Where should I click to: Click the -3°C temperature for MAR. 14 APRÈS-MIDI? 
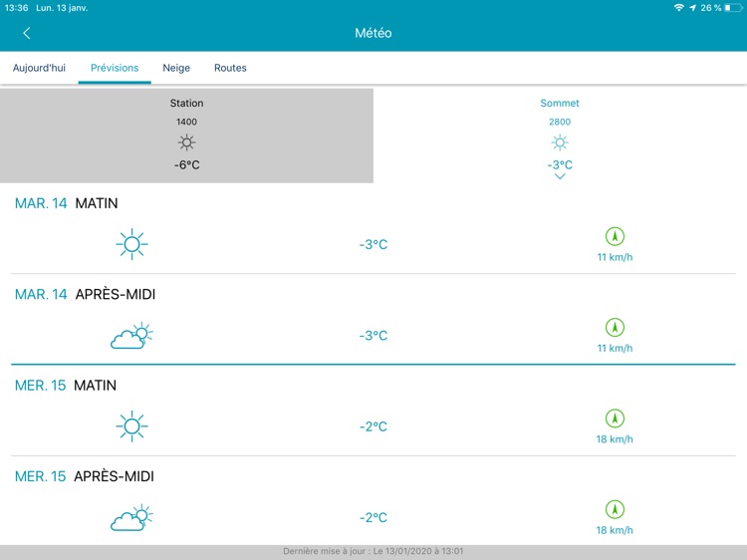point(373,336)
